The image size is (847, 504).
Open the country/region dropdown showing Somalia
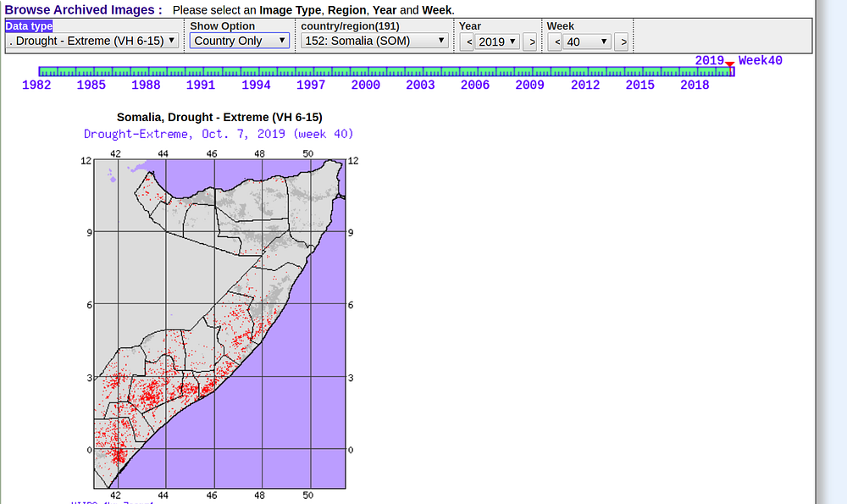point(374,41)
